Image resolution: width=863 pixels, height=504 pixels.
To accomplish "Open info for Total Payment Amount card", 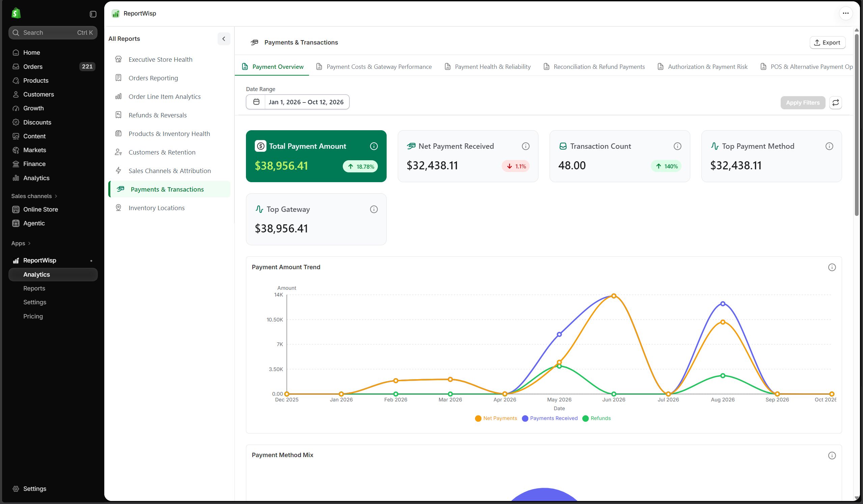I will tap(373, 146).
